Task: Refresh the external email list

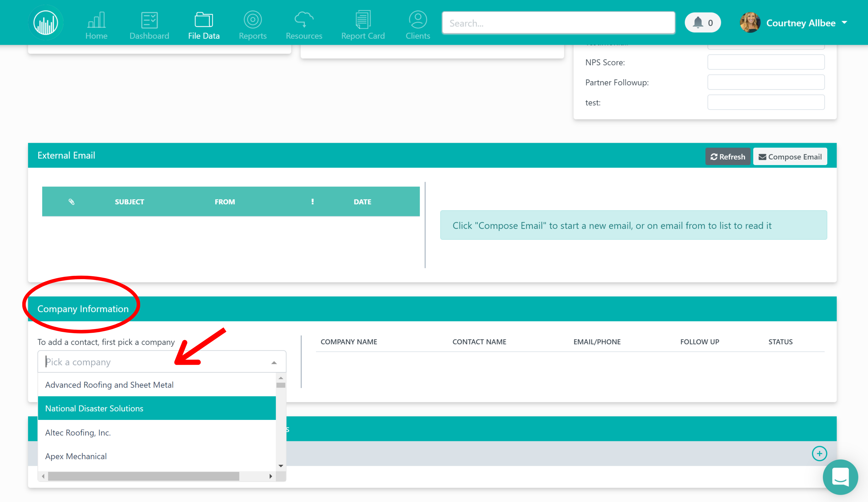Action: coord(727,157)
